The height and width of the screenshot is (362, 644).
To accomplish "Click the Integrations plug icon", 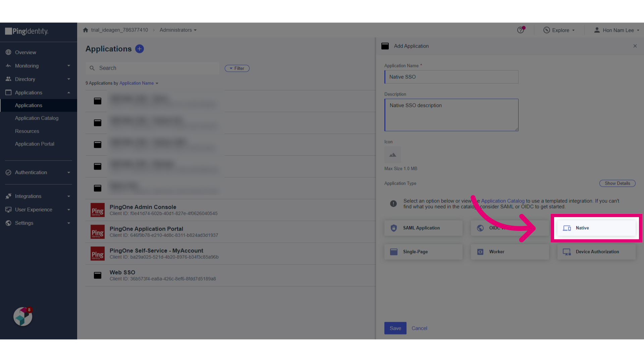I will click(8, 196).
